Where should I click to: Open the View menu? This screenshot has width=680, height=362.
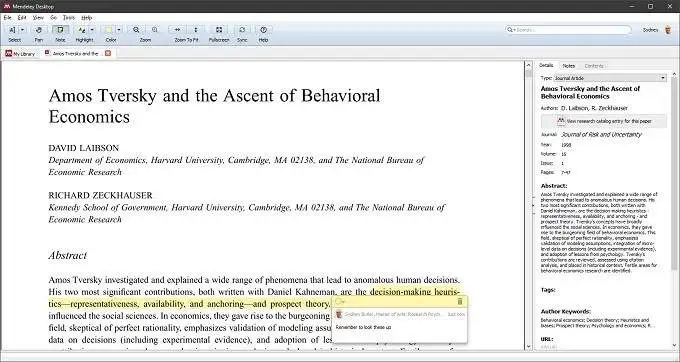38,18
